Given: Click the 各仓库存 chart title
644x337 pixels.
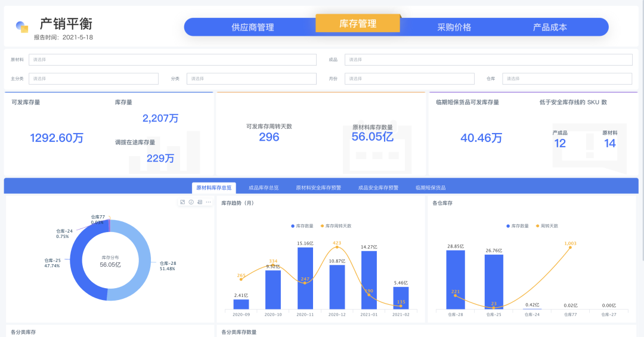Looking at the screenshot, I should (x=442, y=203).
